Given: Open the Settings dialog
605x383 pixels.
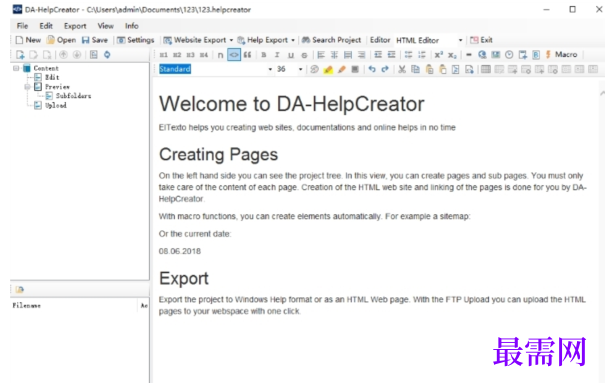Looking at the screenshot, I should click(135, 40).
